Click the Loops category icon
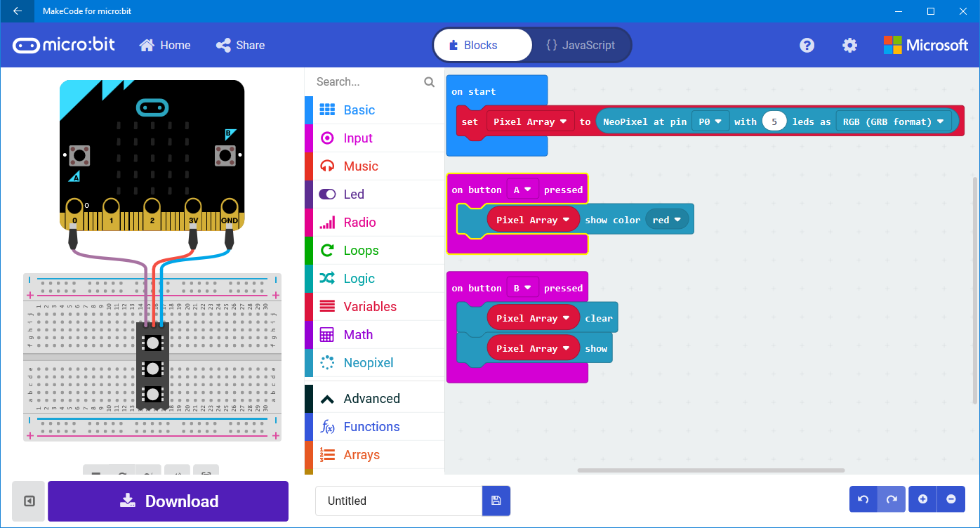Image resolution: width=980 pixels, height=528 pixels. tap(327, 250)
